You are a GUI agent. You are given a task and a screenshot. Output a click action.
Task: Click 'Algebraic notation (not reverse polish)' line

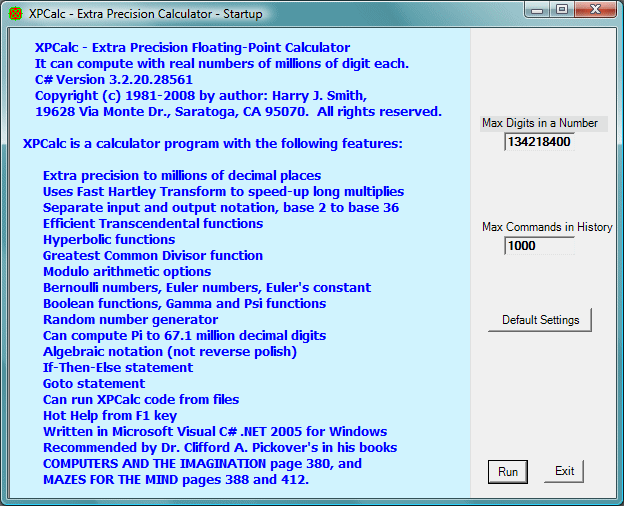point(170,352)
